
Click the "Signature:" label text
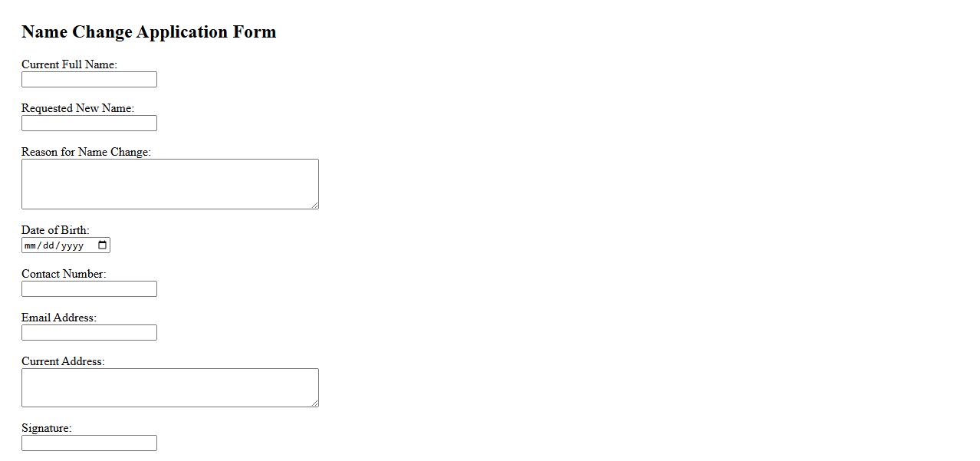click(x=46, y=428)
